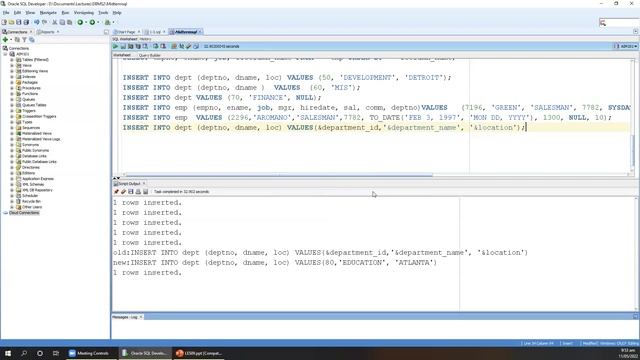Click the Filter funnel icon in the Connections panel

pyautogui.click(x=24, y=40)
